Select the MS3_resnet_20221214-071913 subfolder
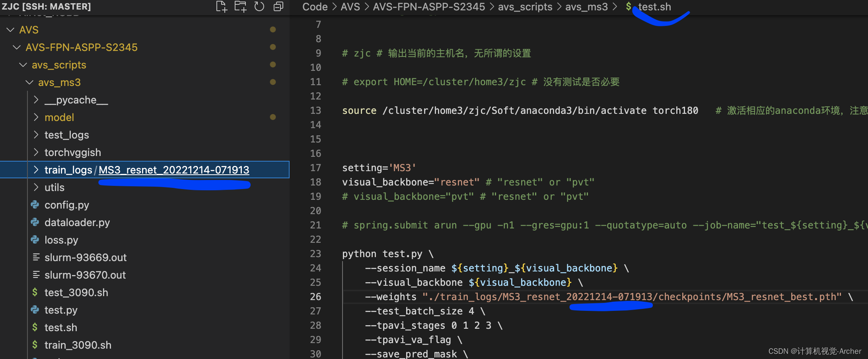Viewport: 868px width, 359px height. 174,170
